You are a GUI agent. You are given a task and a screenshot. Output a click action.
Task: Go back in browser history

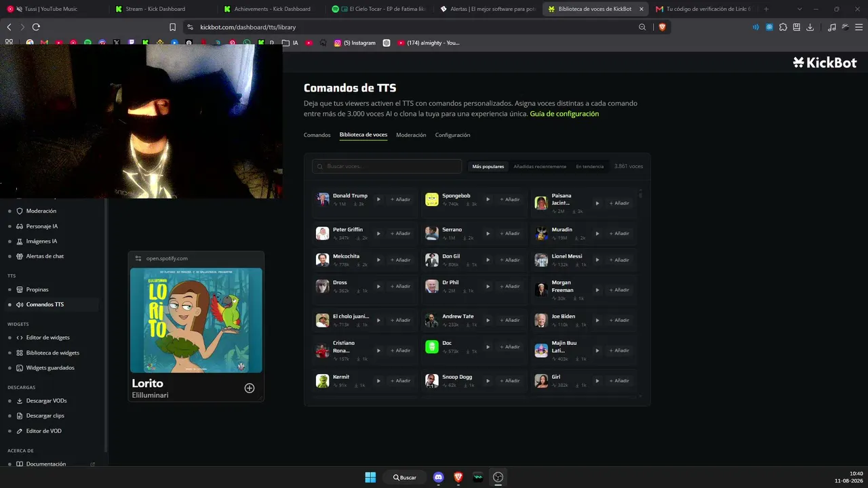pyautogui.click(x=9, y=27)
